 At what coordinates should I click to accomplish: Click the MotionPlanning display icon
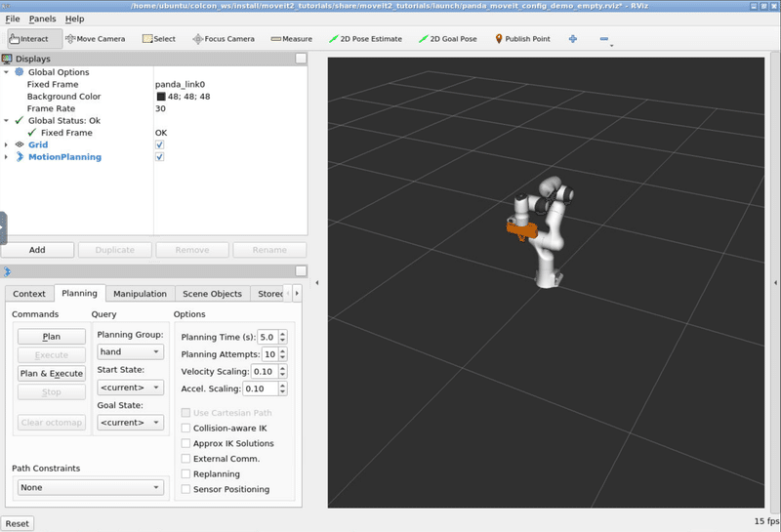[20, 157]
